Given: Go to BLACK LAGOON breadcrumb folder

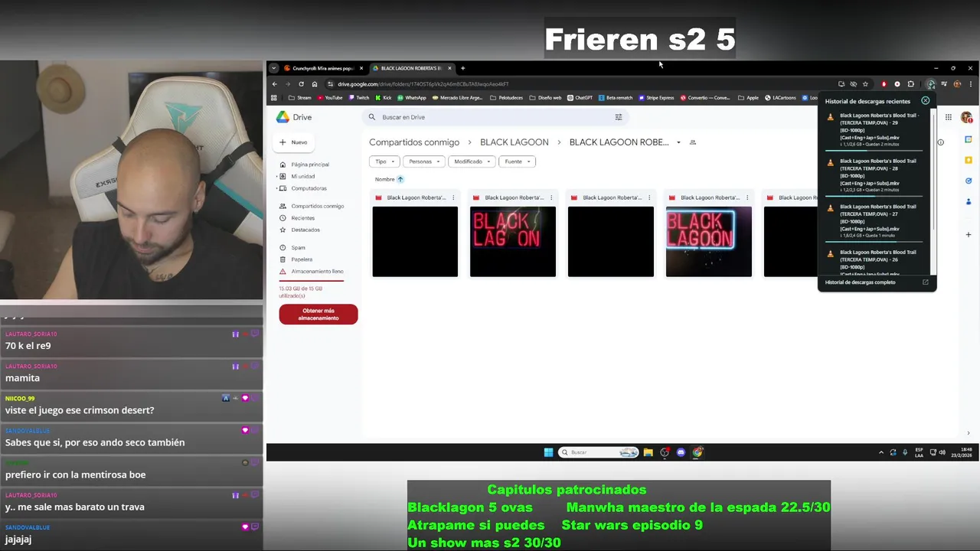Looking at the screenshot, I should (514, 142).
